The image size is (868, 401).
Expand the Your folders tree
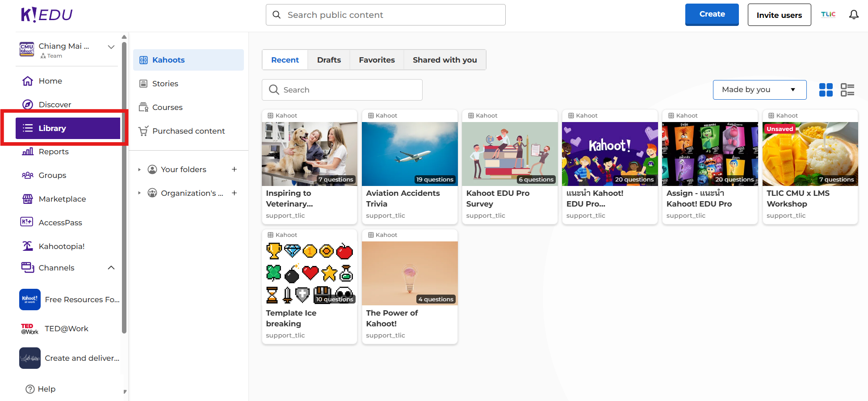139,169
